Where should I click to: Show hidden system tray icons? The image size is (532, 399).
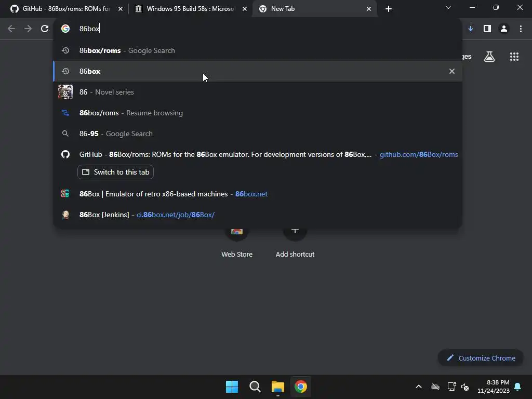419,387
